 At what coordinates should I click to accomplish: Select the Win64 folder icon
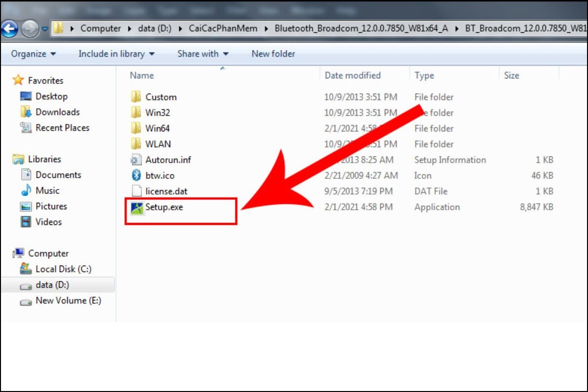click(136, 128)
